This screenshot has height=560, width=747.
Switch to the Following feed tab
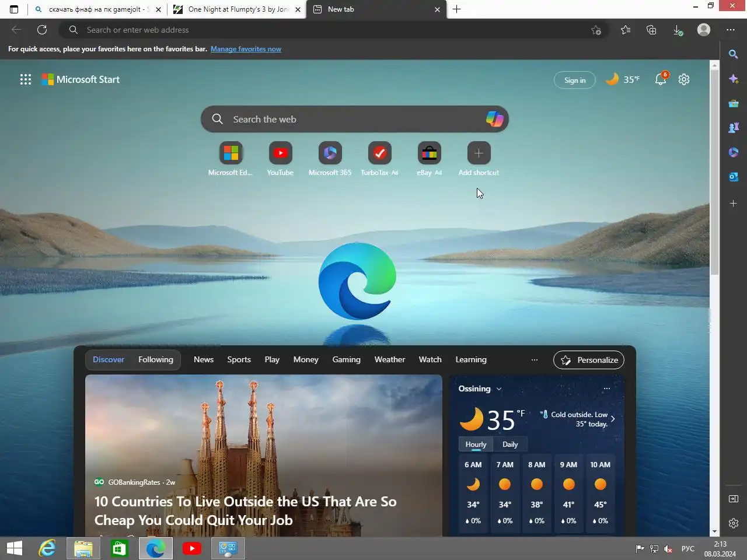pyautogui.click(x=156, y=359)
